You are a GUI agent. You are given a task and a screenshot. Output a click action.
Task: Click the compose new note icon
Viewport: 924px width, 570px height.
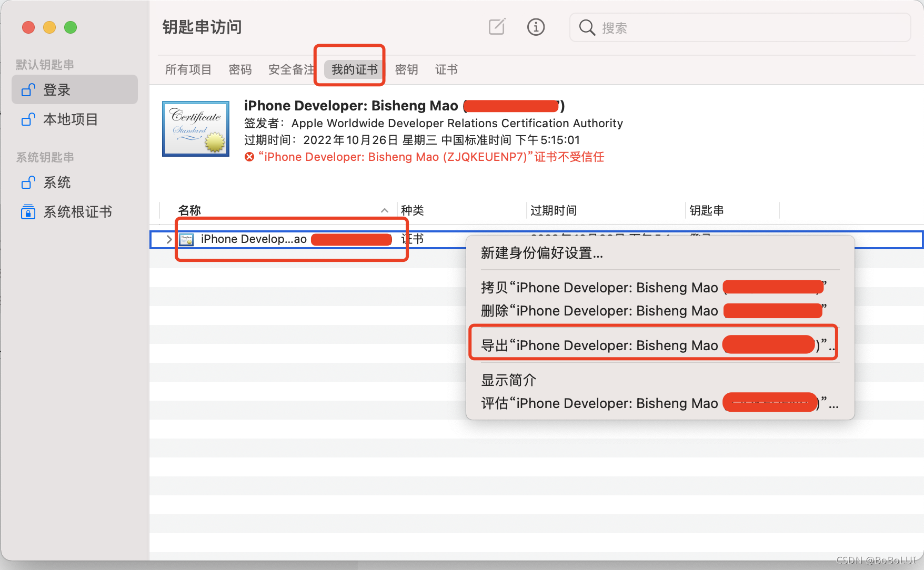[x=497, y=27]
